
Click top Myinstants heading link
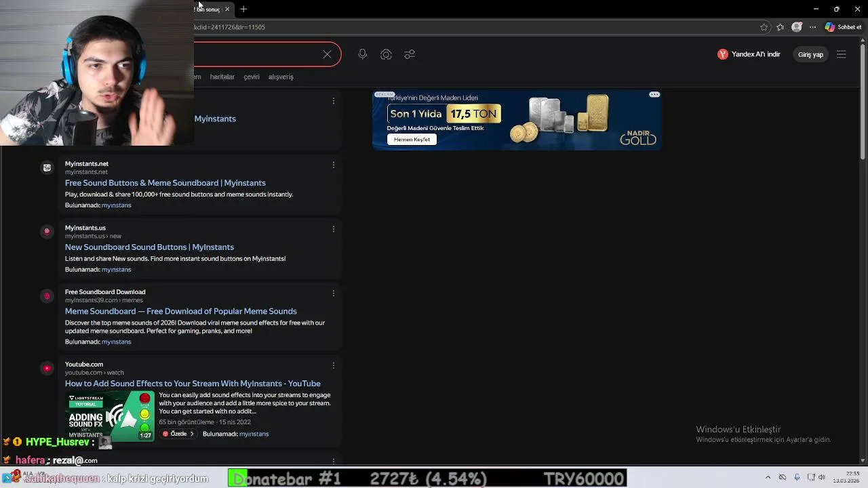pos(215,119)
